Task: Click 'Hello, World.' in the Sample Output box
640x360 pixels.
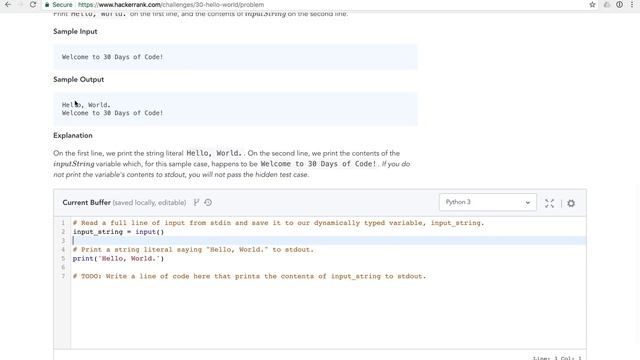Action: click(x=86, y=105)
